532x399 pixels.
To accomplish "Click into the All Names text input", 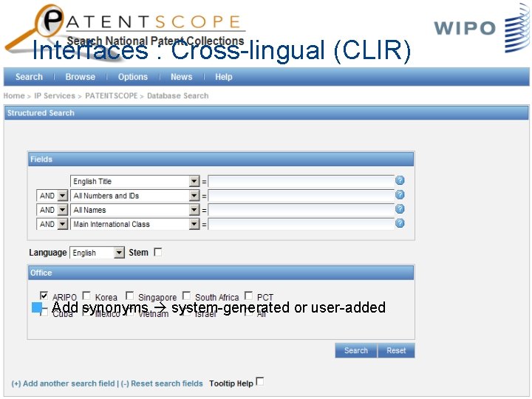I will 301,210.
